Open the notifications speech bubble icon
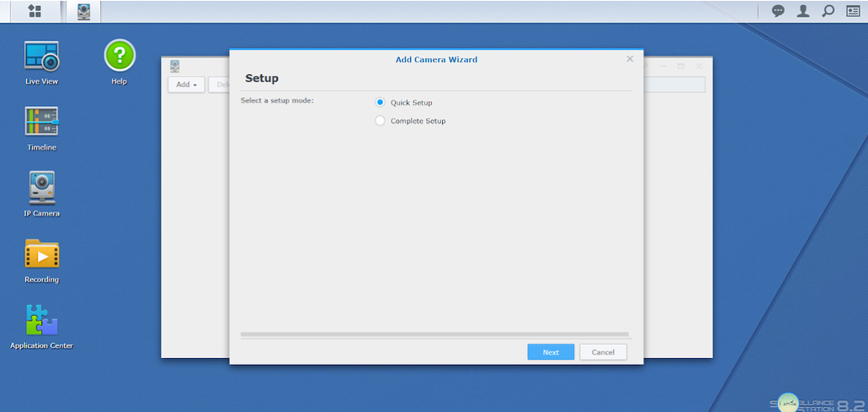Viewport: 868px width, 412px height. point(778,11)
